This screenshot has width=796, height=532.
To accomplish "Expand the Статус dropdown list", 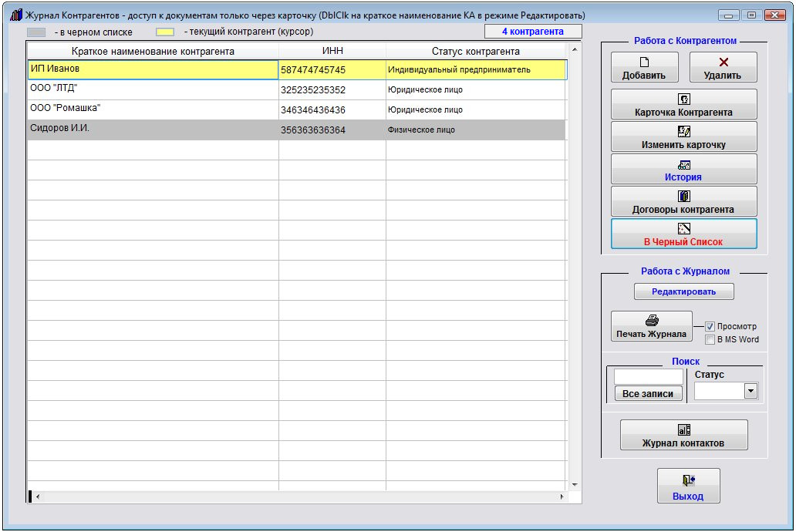I will coord(750,392).
